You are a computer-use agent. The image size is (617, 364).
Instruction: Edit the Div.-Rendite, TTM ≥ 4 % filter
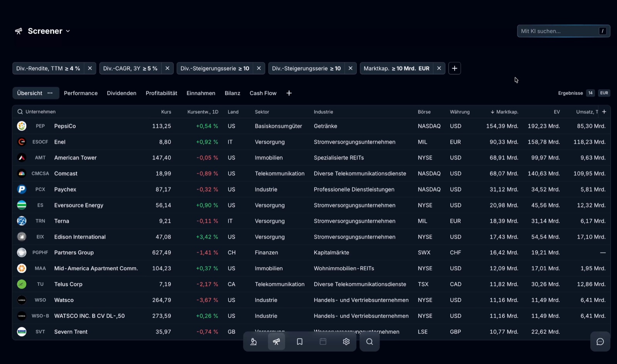point(48,68)
